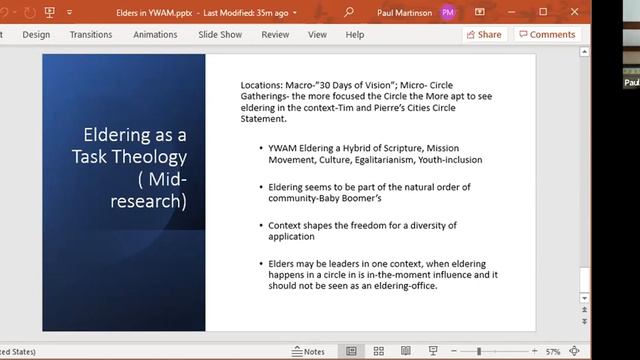This screenshot has width=640, height=360.
Task: Switch to Normal view icon
Action: click(x=351, y=351)
